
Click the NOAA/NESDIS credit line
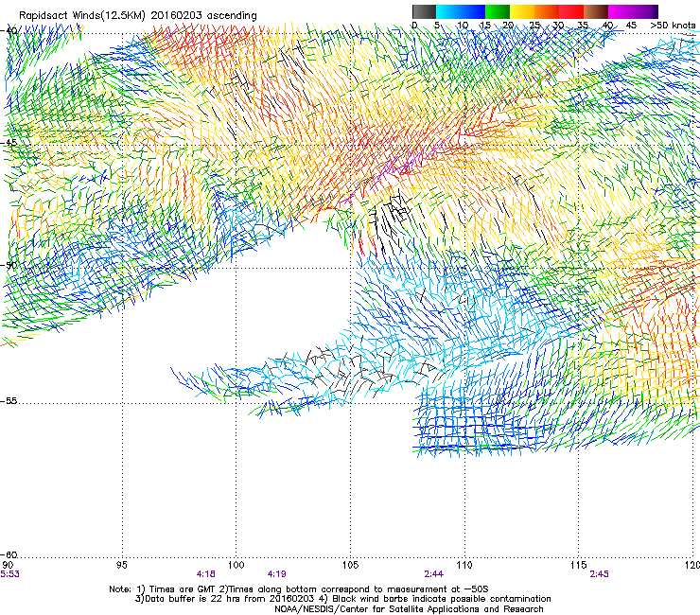point(409,609)
